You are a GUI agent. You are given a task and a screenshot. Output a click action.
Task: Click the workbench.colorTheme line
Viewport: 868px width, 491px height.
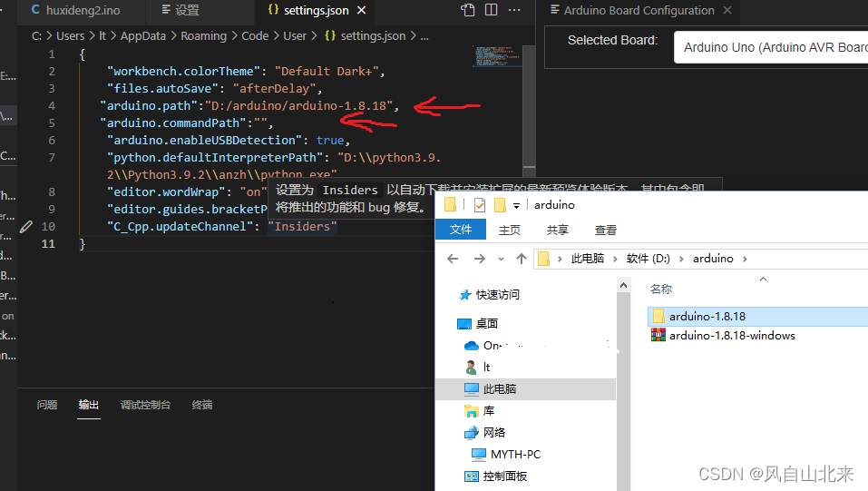tap(246, 72)
